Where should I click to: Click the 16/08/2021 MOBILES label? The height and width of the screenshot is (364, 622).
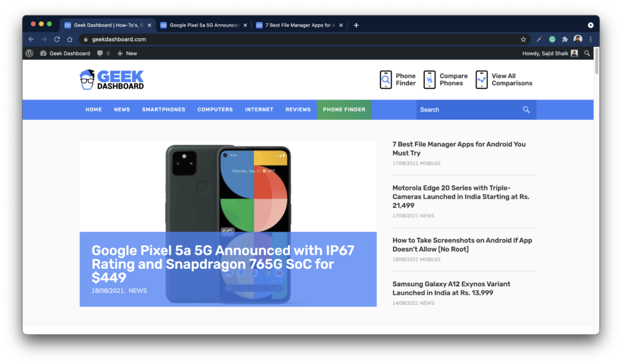[416, 260]
